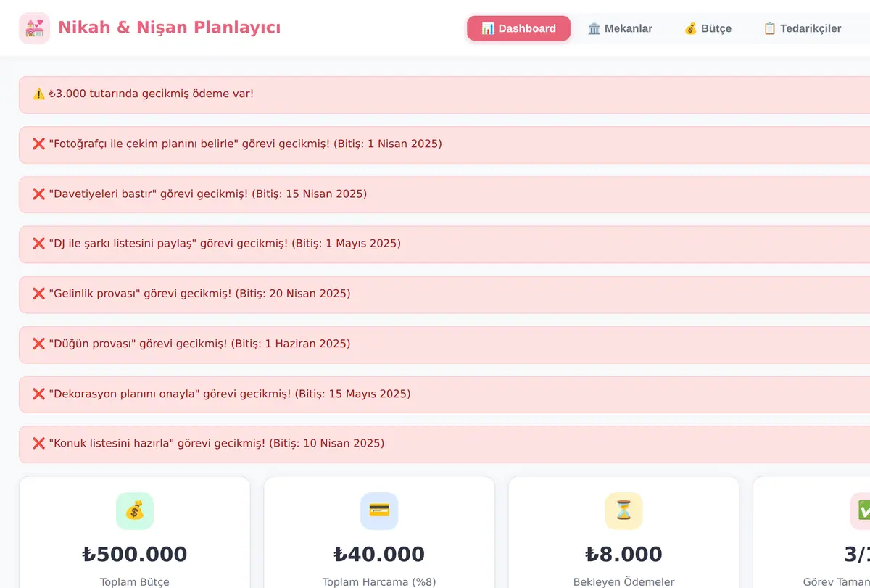Go to the Tedarikçiler tab
Image resolution: width=870 pixels, height=588 pixels.
[x=802, y=28]
